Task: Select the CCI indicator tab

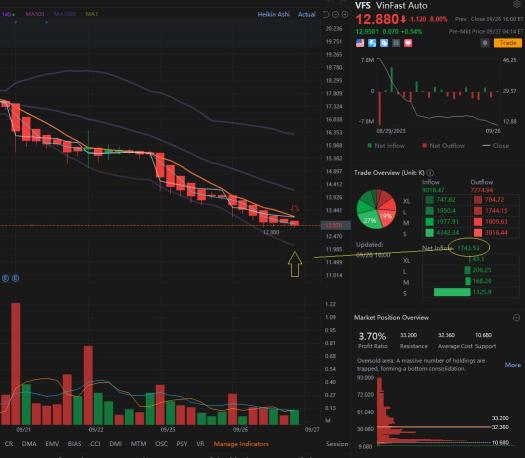Action: pos(95,444)
